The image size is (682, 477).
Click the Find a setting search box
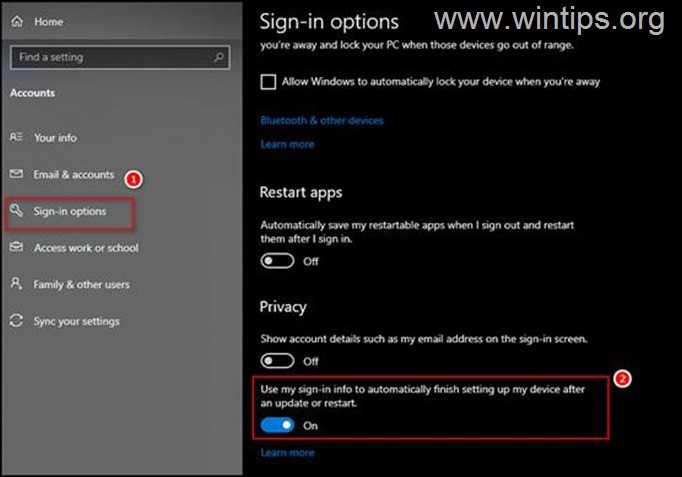tap(120, 57)
